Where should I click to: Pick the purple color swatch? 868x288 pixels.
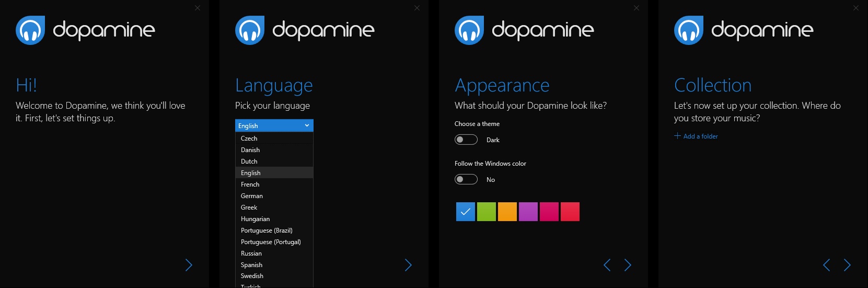(528, 212)
